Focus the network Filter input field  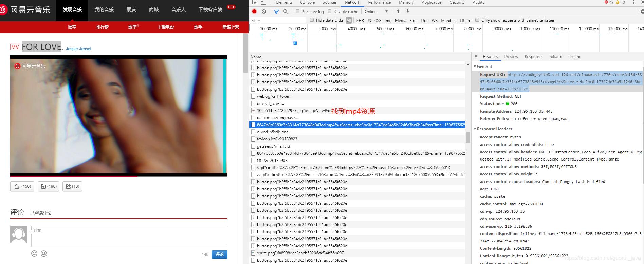click(278, 20)
